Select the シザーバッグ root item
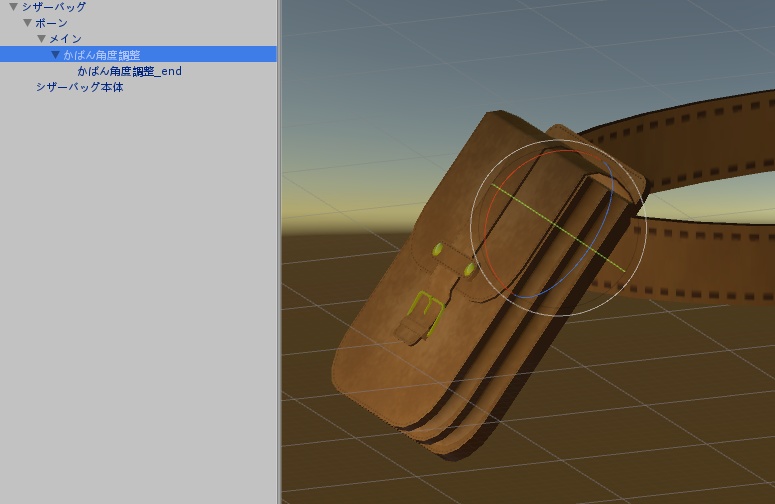This screenshot has width=775, height=504. point(54,7)
